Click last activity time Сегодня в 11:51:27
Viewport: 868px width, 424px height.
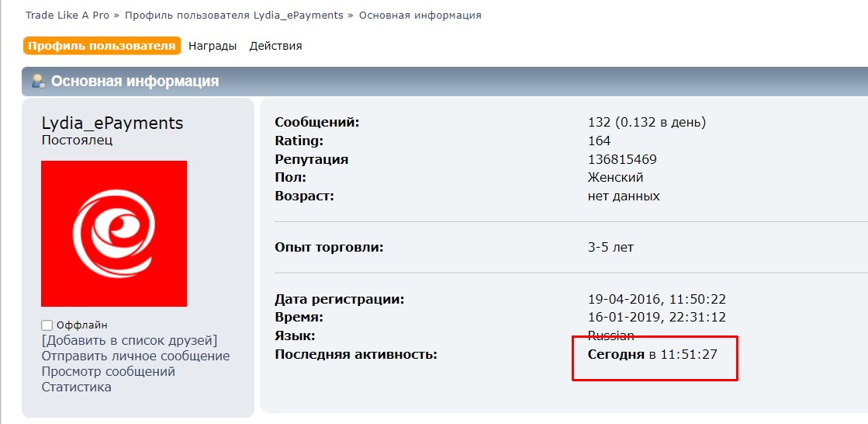pyautogui.click(x=652, y=355)
